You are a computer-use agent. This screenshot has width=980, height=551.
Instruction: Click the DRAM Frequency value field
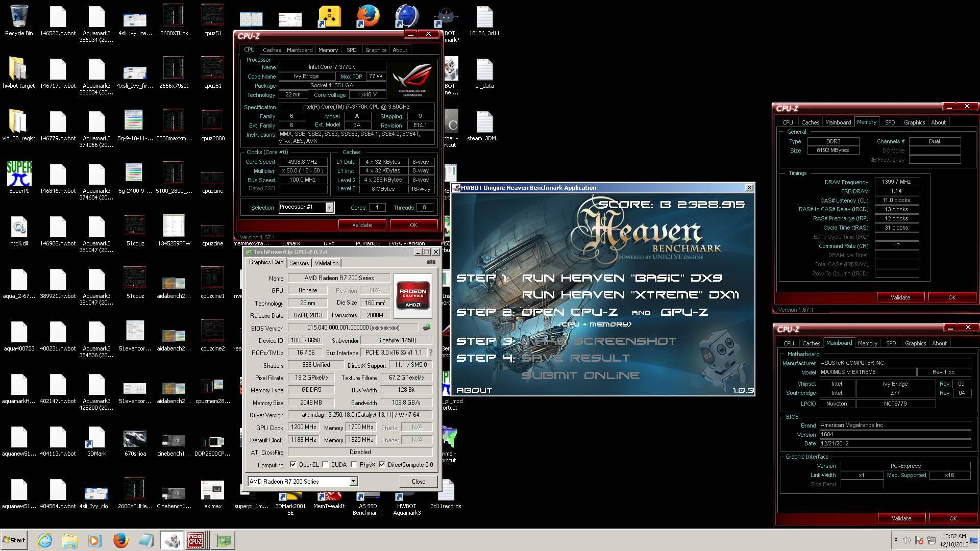(x=896, y=182)
